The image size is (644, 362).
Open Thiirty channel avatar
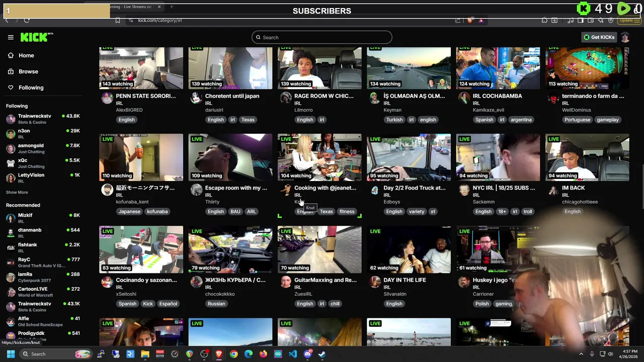(196, 190)
